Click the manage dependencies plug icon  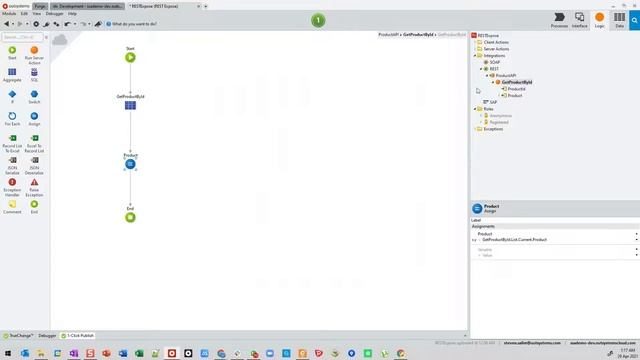tap(47, 24)
